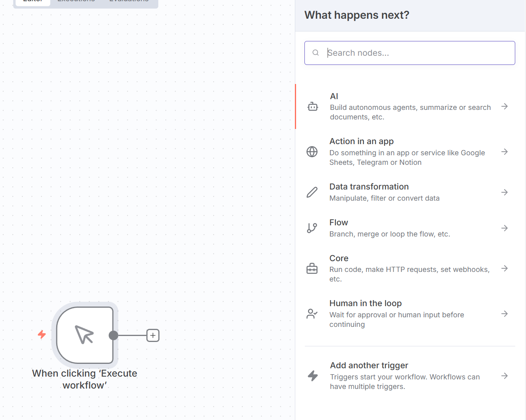Click the AI robot icon

[x=313, y=107]
